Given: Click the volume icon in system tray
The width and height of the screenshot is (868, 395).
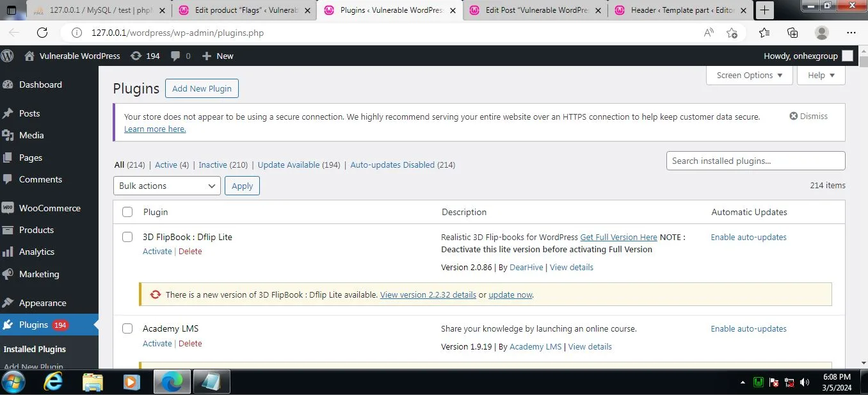Looking at the screenshot, I should (805, 382).
